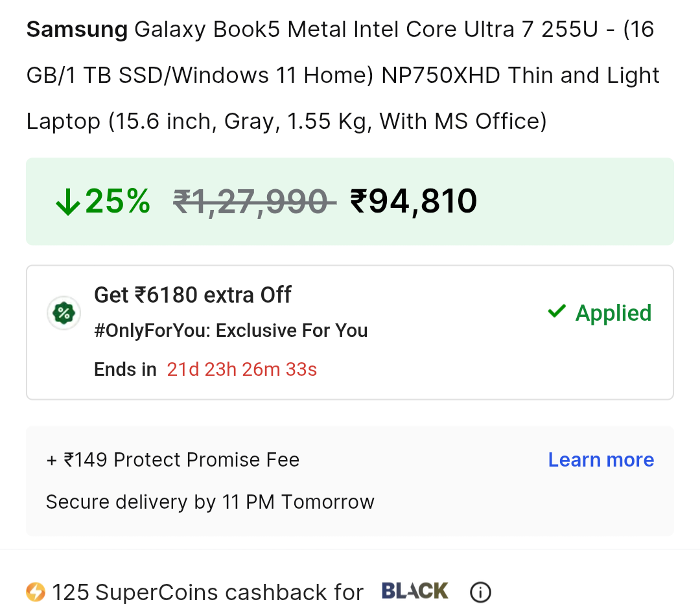The image size is (700, 604).
Task: Click the Applied offer status label
Action: tap(613, 313)
